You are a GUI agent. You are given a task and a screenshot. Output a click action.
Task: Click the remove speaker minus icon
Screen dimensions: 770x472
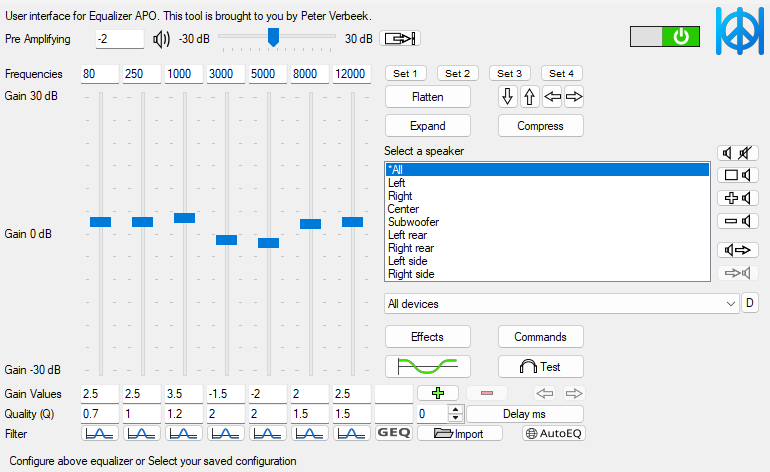737,221
